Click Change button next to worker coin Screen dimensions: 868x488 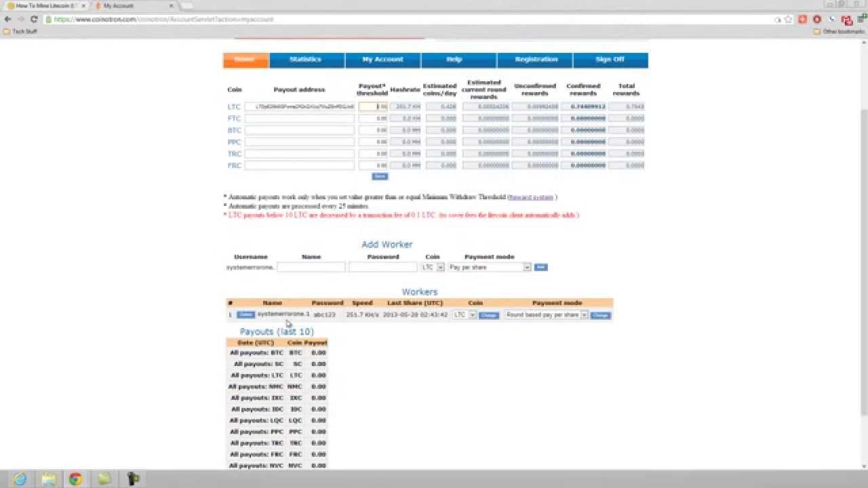coord(489,315)
